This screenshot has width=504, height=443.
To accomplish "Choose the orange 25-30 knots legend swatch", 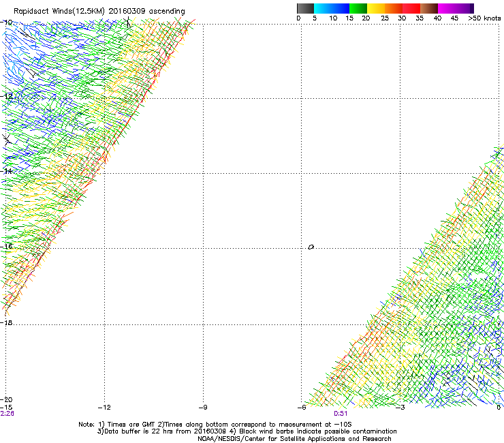I will (394, 8).
